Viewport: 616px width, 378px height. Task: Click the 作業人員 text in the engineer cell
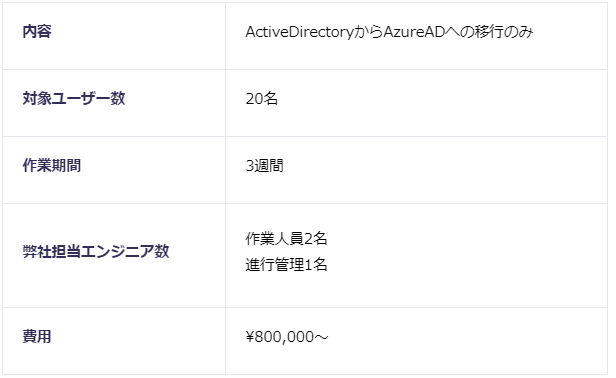(275, 238)
